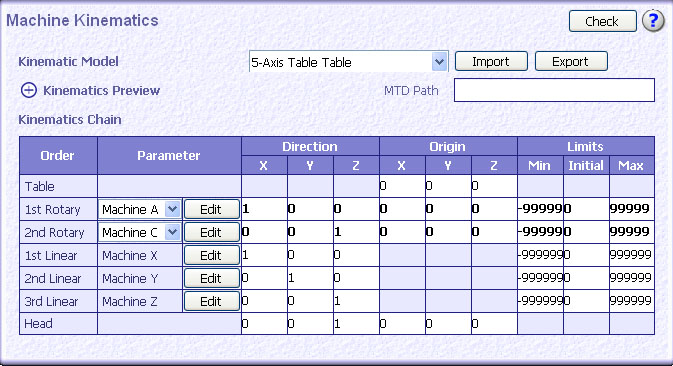The image size is (673, 366).
Task: Select Table Origin X cell
Action: click(x=402, y=186)
